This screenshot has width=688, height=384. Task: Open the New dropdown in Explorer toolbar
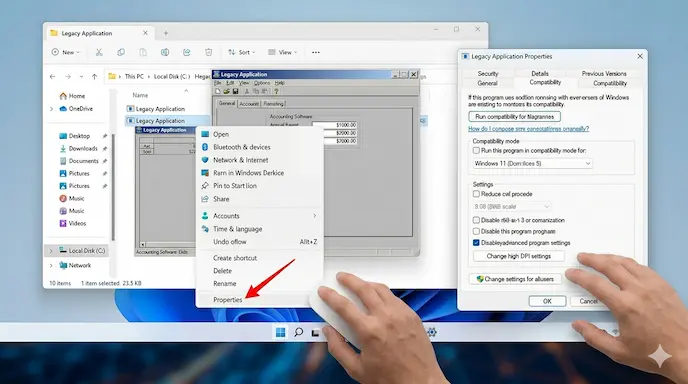66,52
